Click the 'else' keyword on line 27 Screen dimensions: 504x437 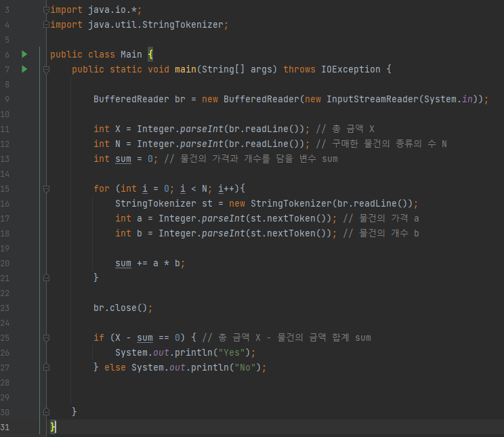[x=115, y=367]
